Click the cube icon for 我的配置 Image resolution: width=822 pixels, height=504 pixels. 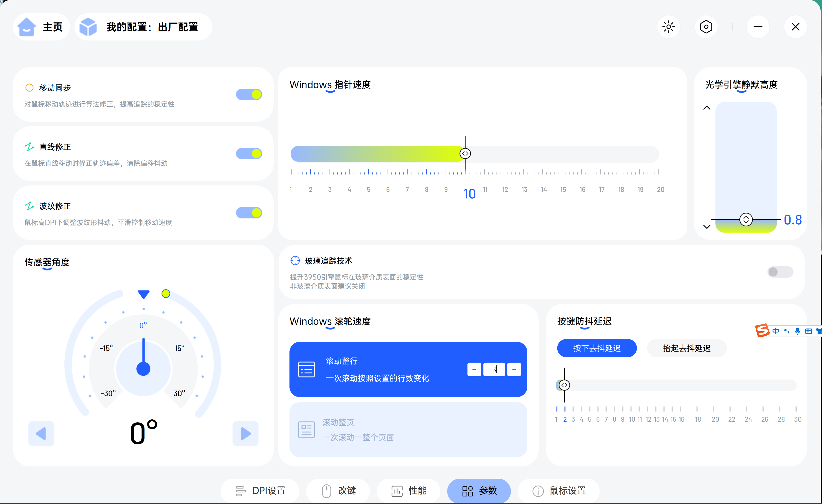[x=88, y=27]
